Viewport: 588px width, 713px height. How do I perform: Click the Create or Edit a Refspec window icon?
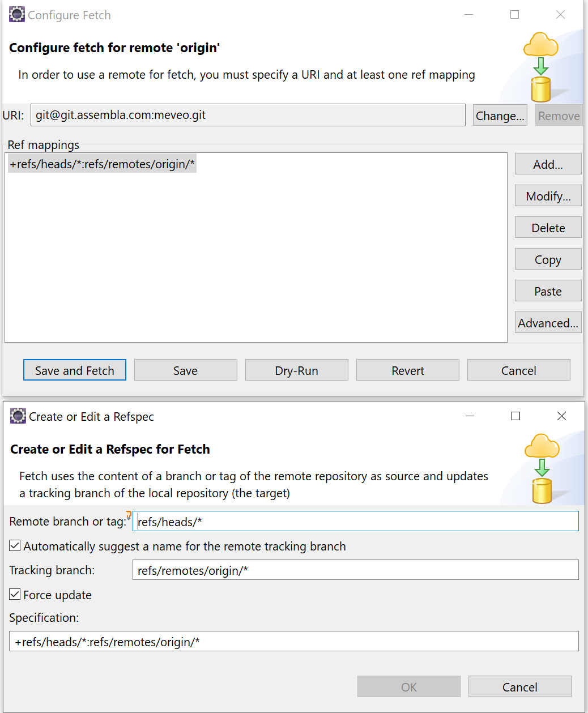(18, 416)
